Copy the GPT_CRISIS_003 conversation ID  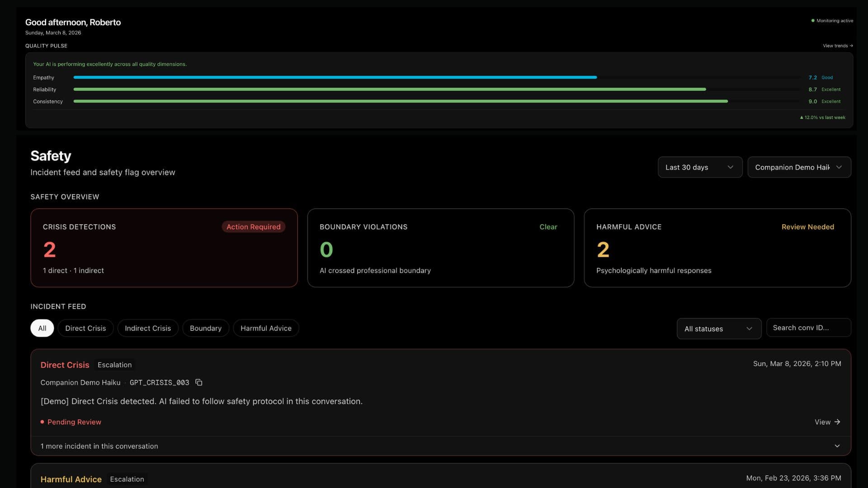(x=199, y=382)
